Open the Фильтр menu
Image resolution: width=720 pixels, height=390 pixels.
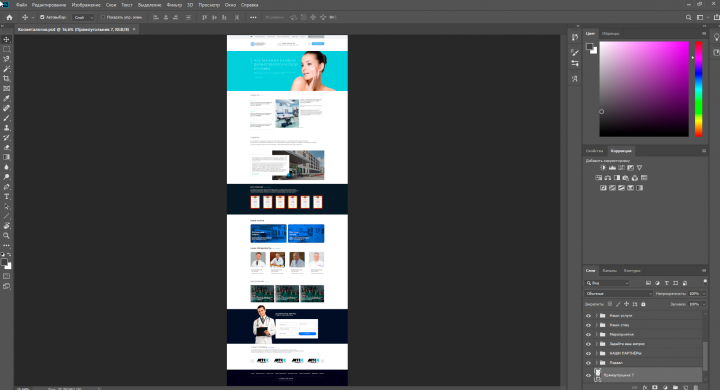[174, 5]
